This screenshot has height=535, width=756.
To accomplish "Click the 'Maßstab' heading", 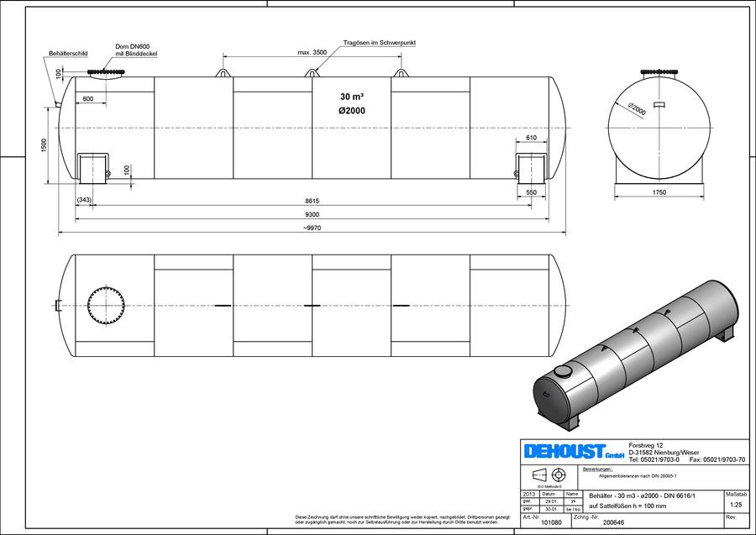I will click(x=736, y=494).
